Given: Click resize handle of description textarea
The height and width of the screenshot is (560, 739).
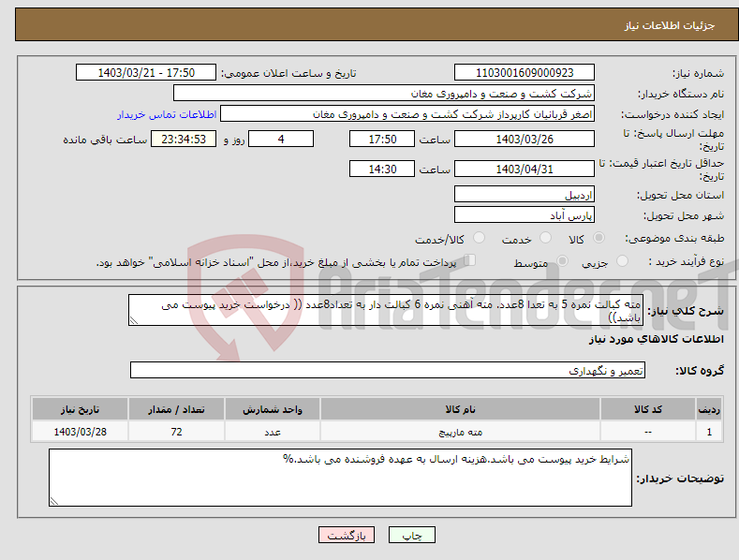Looking at the screenshot, I should pos(134,320).
